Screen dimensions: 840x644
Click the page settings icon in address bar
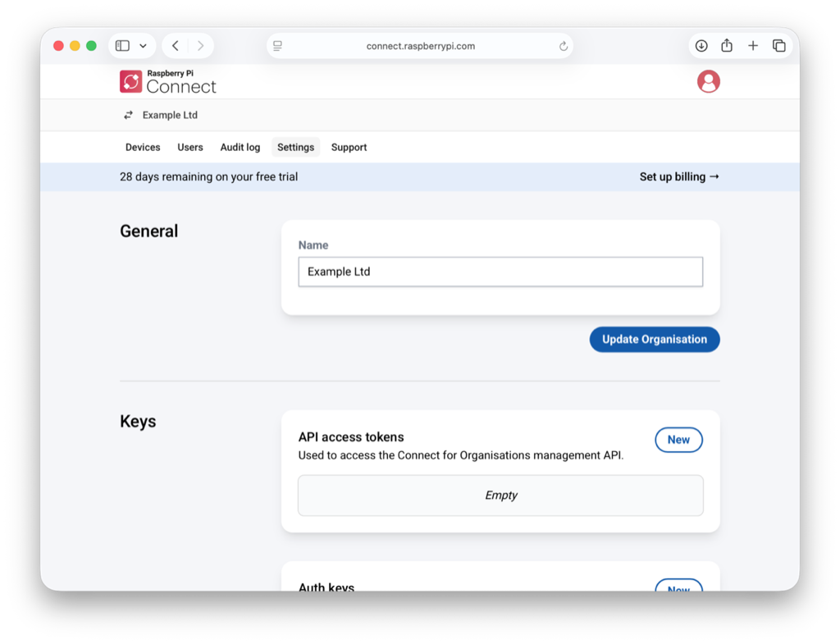[277, 46]
